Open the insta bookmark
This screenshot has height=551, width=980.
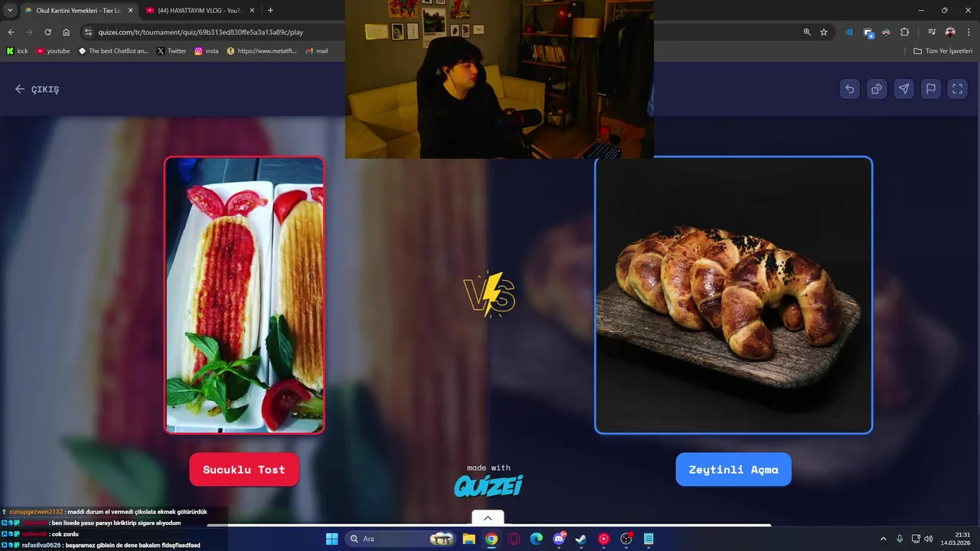point(207,51)
